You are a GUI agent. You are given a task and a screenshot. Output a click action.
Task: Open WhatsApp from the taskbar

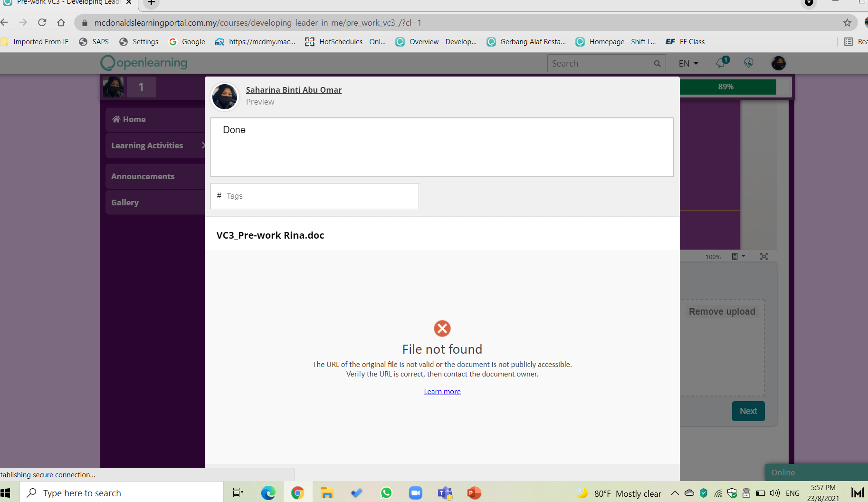(x=386, y=493)
